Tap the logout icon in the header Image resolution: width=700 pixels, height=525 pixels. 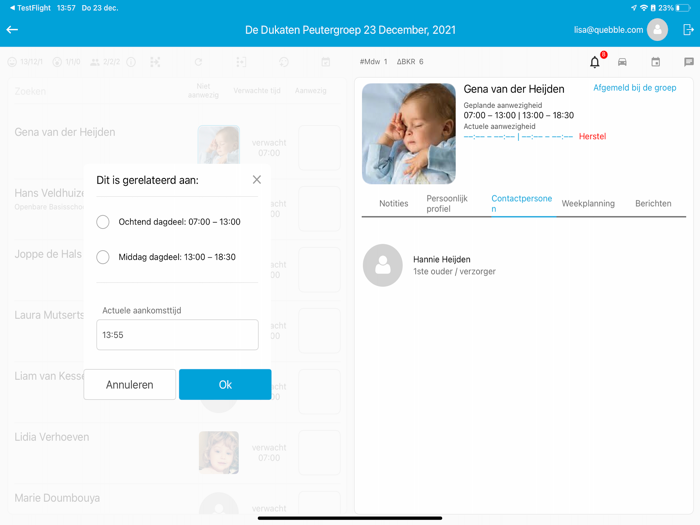pos(688,29)
